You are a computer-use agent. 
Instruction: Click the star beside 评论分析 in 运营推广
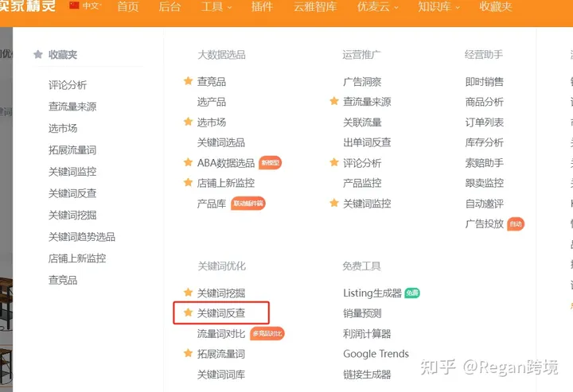tap(334, 161)
